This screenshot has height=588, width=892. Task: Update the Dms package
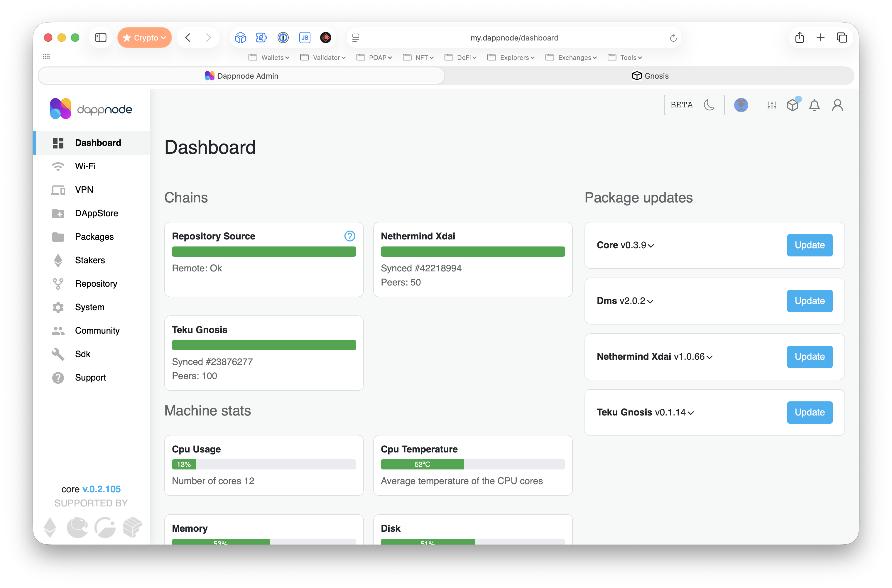[x=810, y=301]
